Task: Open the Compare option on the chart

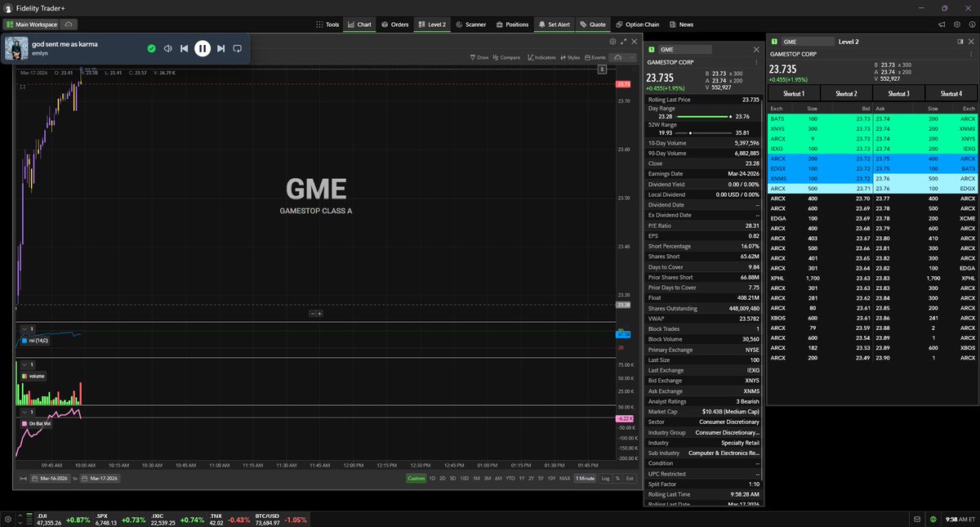Action: click(x=506, y=57)
